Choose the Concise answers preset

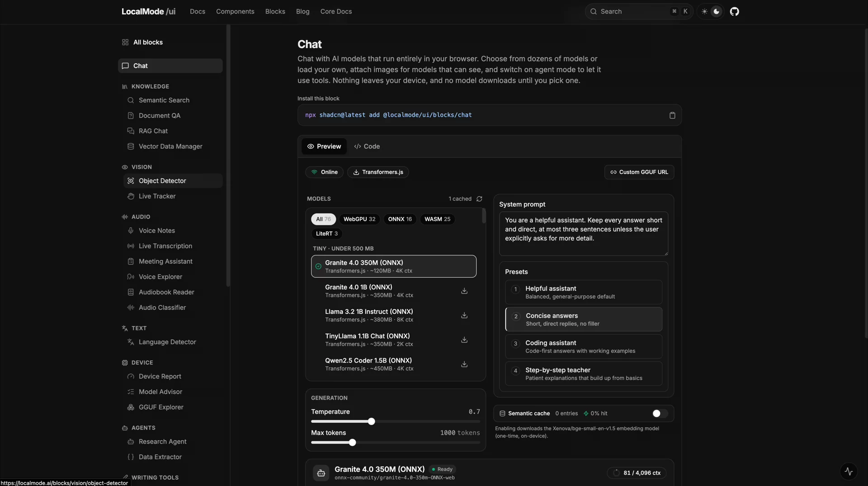click(583, 319)
